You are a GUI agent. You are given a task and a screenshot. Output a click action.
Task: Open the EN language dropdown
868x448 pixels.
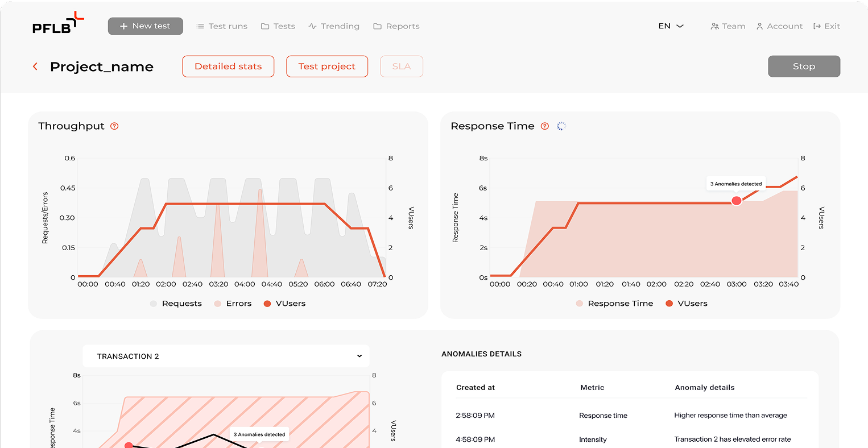tap(671, 26)
